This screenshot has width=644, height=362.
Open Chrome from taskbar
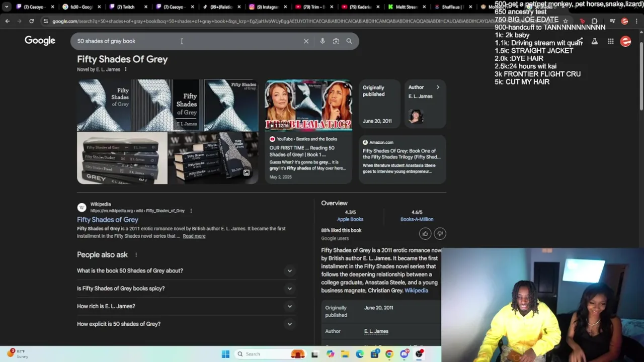click(x=389, y=354)
